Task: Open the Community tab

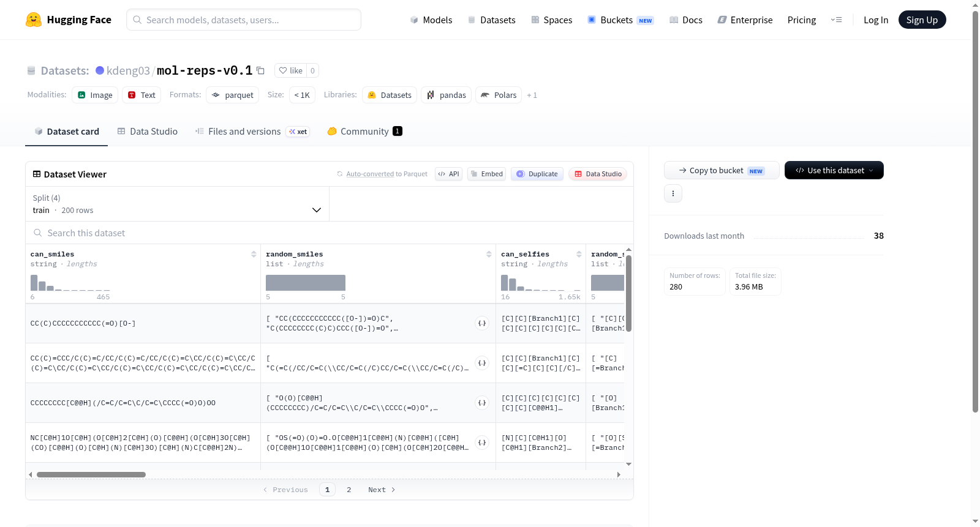Action: click(365, 131)
